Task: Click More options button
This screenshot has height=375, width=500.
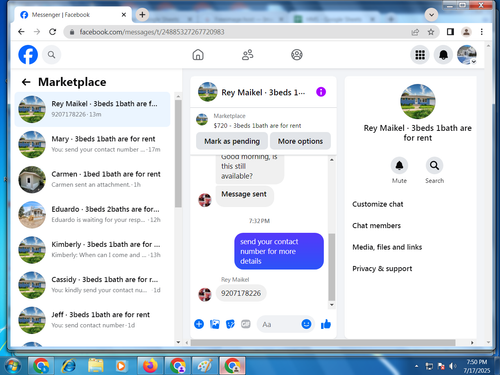Action: (x=300, y=141)
